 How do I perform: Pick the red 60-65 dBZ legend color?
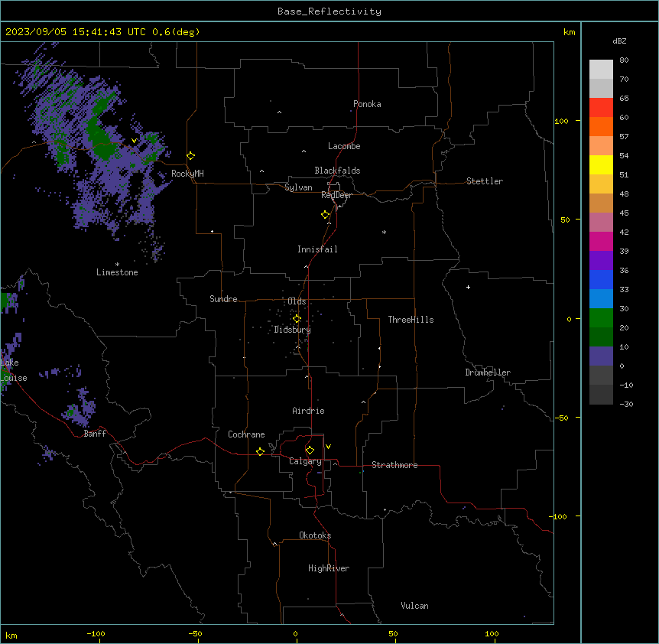[x=601, y=107]
